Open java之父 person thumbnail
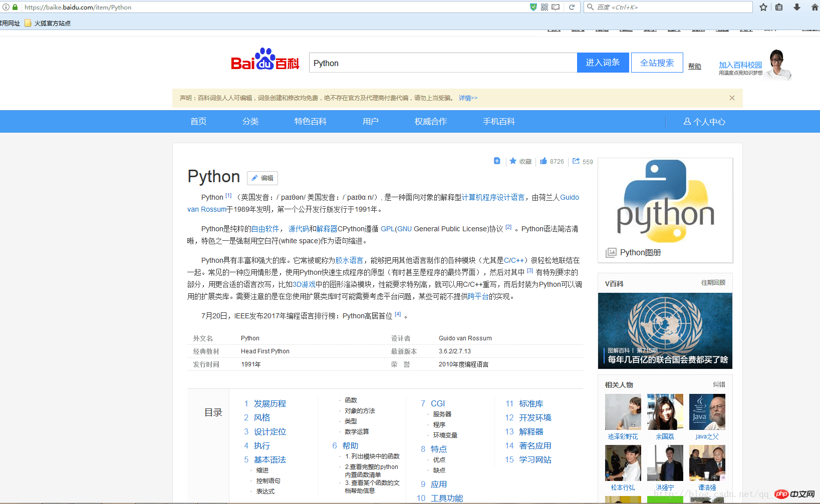The image size is (820, 504). click(707, 412)
